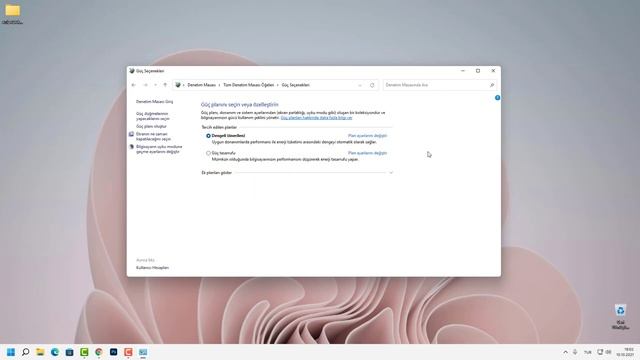Click the microphone tray icon
This screenshot has height=360, width=640.
[x=575, y=352]
